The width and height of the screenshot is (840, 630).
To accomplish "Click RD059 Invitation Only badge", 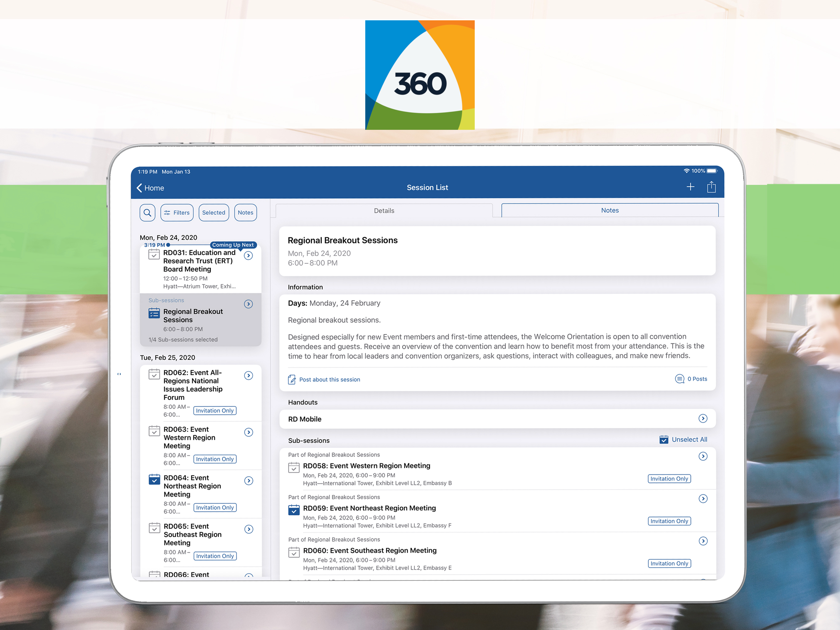I will point(669,521).
